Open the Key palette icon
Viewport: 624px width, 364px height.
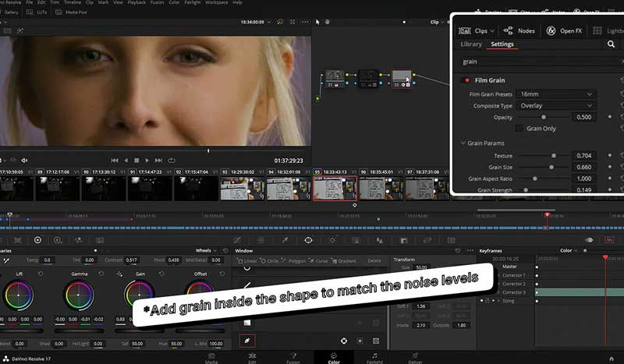[403, 240]
